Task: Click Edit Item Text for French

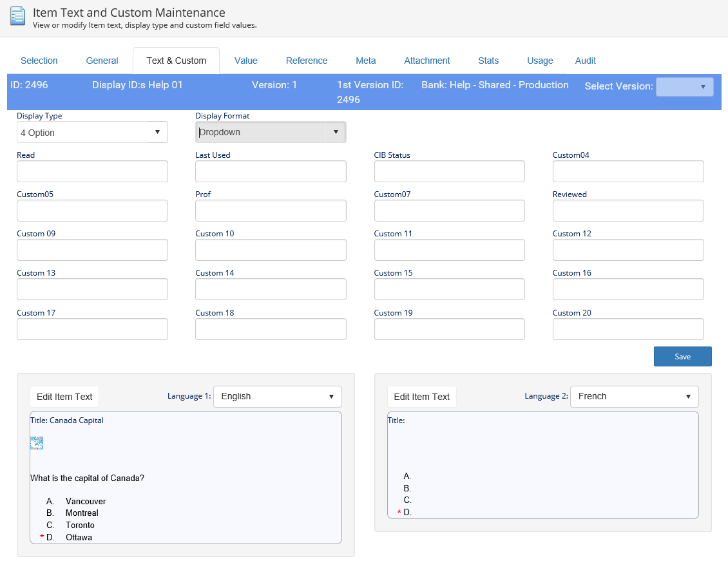Action: tap(421, 397)
